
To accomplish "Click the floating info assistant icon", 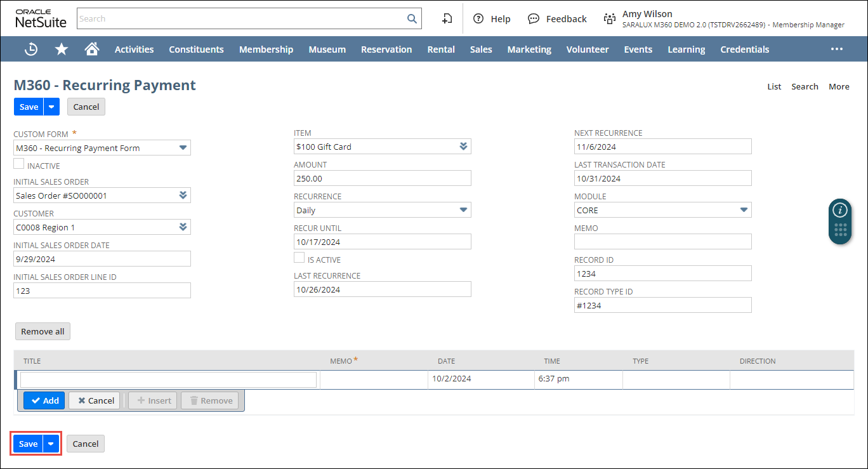I will (x=840, y=210).
